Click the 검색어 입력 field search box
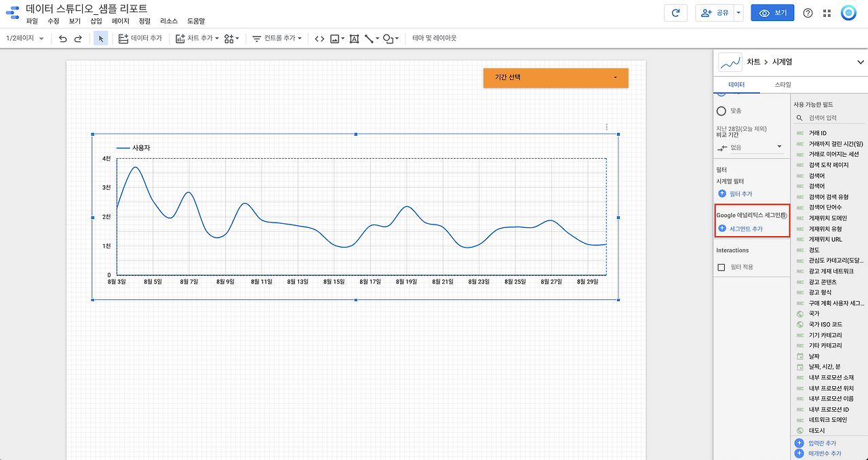This screenshot has height=460, width=868. 829,118
